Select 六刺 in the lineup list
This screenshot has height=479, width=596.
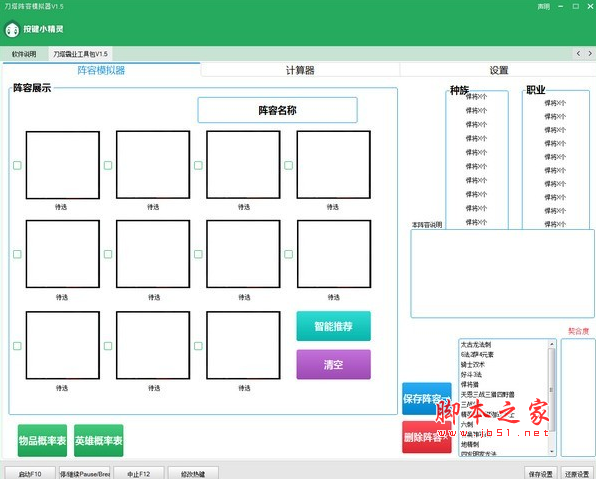(504, 424)
